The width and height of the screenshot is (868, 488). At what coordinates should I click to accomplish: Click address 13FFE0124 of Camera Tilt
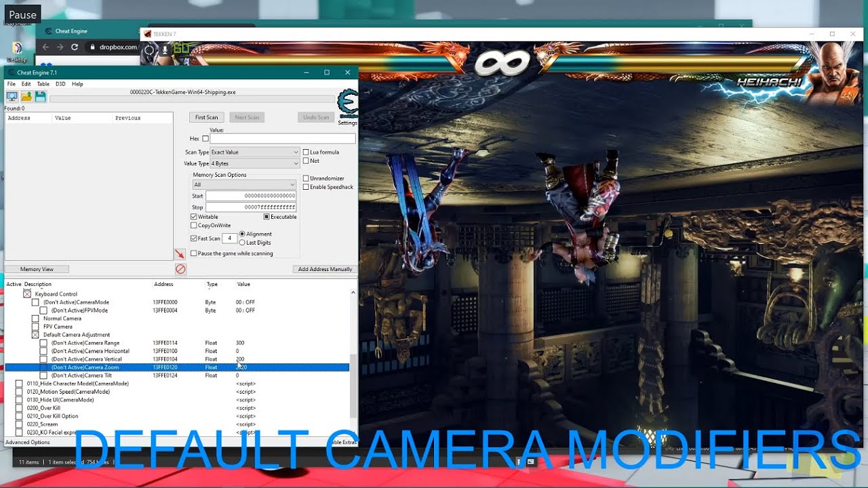coord(165,375)
